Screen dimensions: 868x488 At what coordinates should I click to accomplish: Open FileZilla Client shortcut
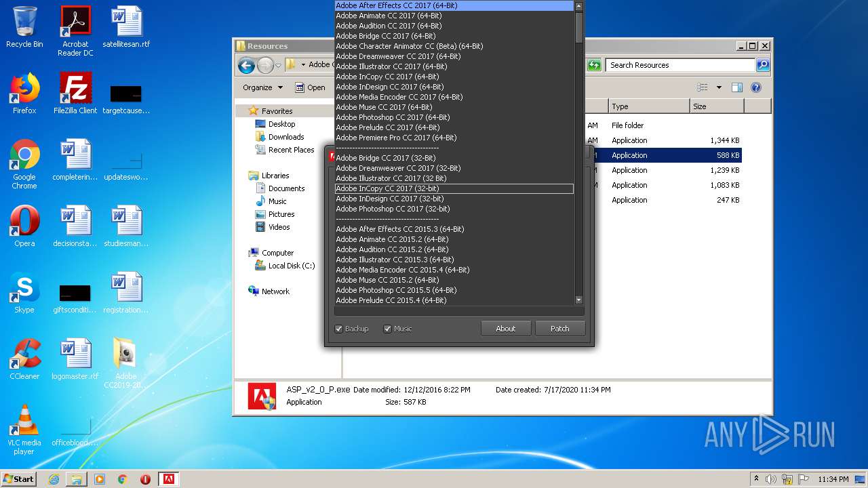[x=75, y=94]
